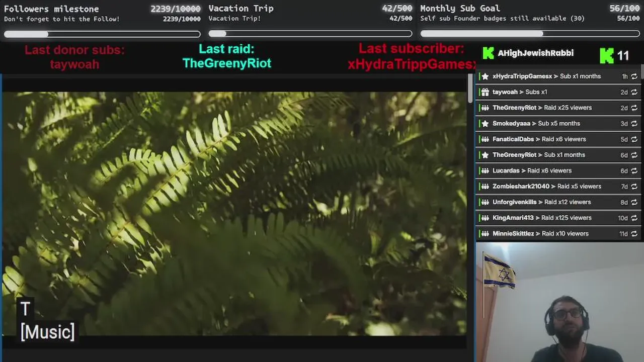
Task: Click the Kick logo beside AHighJewishRabbi
Action: (x=488, y=53)
